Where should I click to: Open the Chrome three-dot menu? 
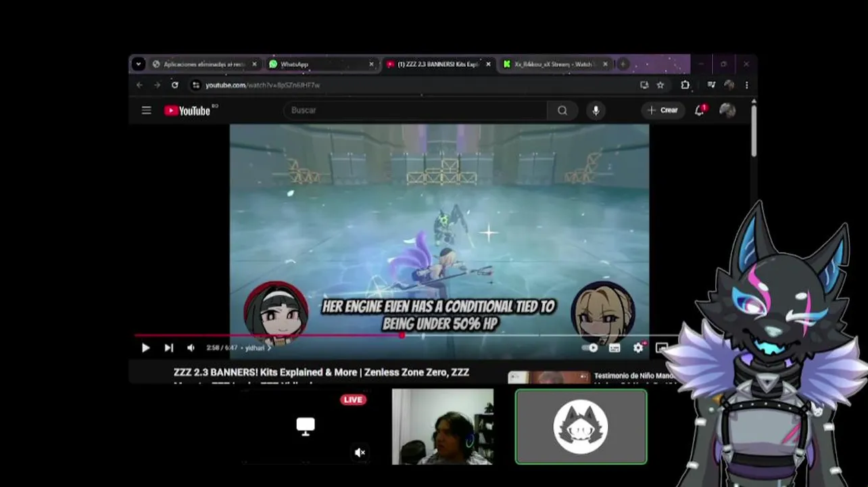click(746, 85)
